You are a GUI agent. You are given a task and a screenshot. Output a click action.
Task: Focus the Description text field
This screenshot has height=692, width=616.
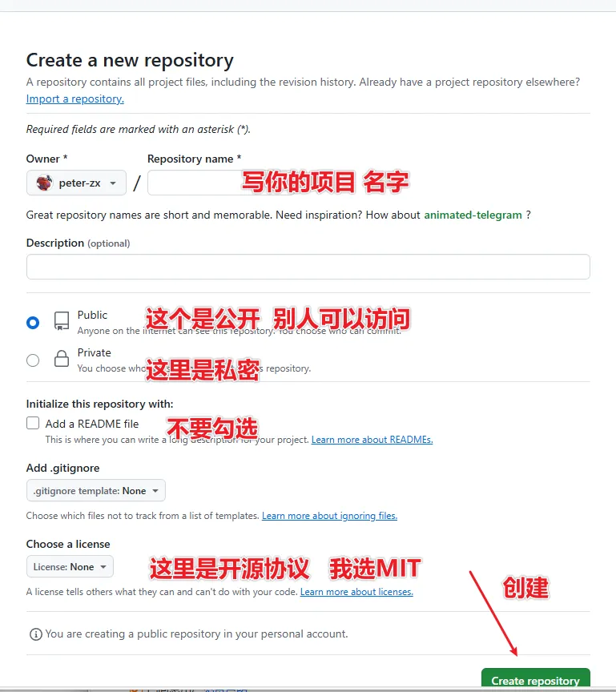[x=308, y=267]
